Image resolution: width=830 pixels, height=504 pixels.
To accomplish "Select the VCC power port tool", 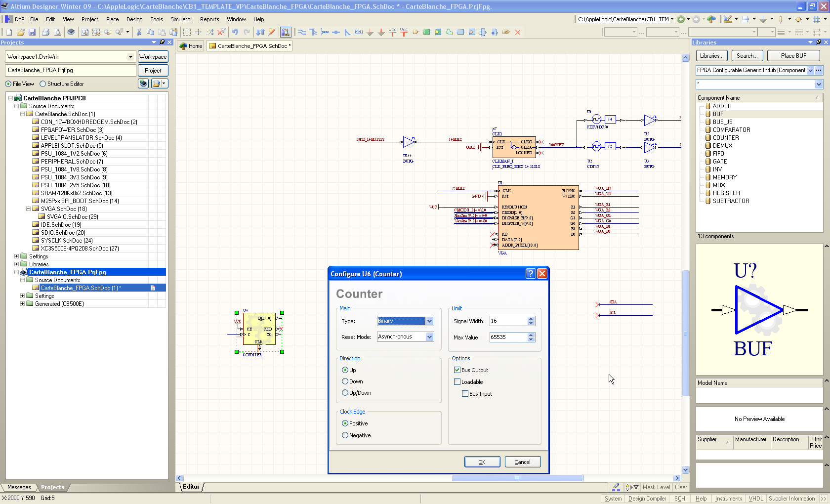I will tap(393, 32).
